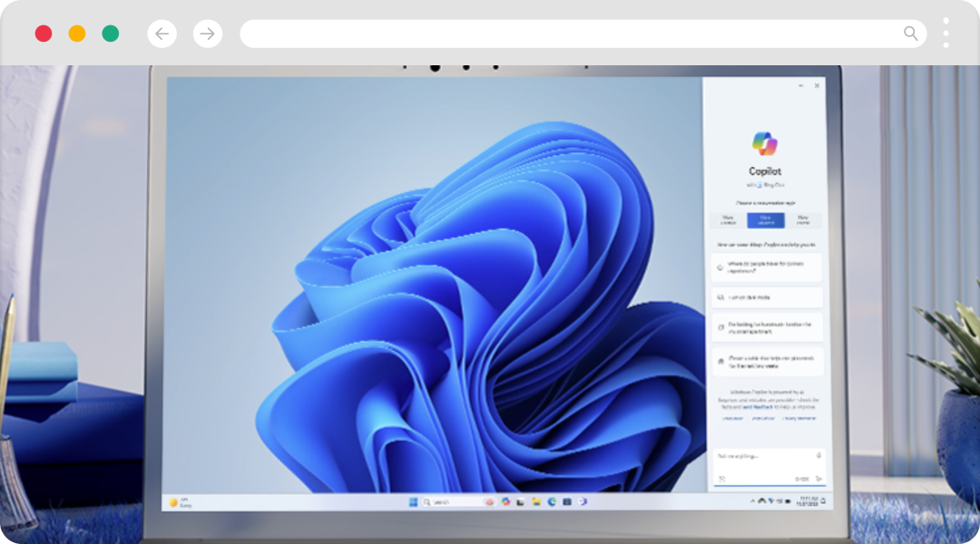Open the taskbar clock and date
This screenshot has width=980, height=544.
[807, 500]
